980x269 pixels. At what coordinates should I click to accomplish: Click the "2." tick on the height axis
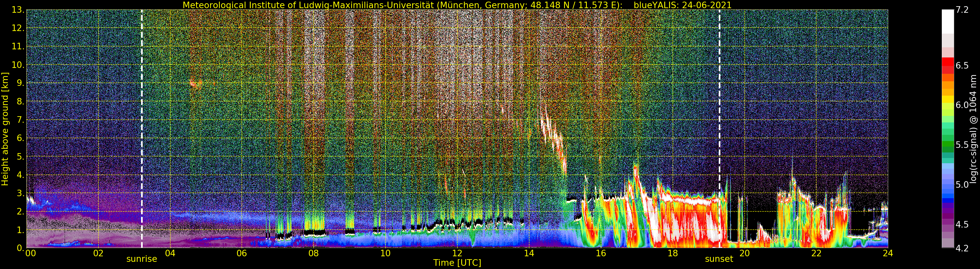point(20,211)
